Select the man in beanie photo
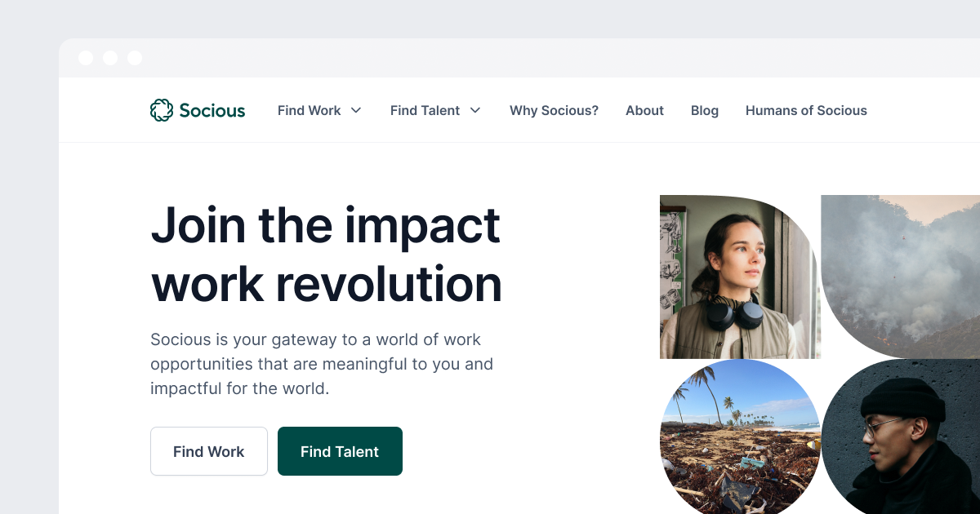Screen dimensions: 980x514 pyautogui.click(x=901, y=437)
